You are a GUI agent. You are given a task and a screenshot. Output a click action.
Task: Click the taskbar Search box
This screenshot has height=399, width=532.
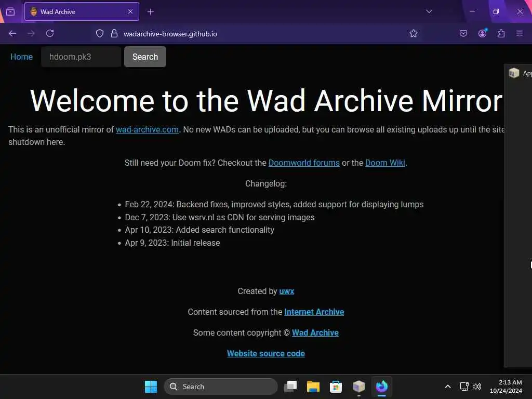(220, 387)
